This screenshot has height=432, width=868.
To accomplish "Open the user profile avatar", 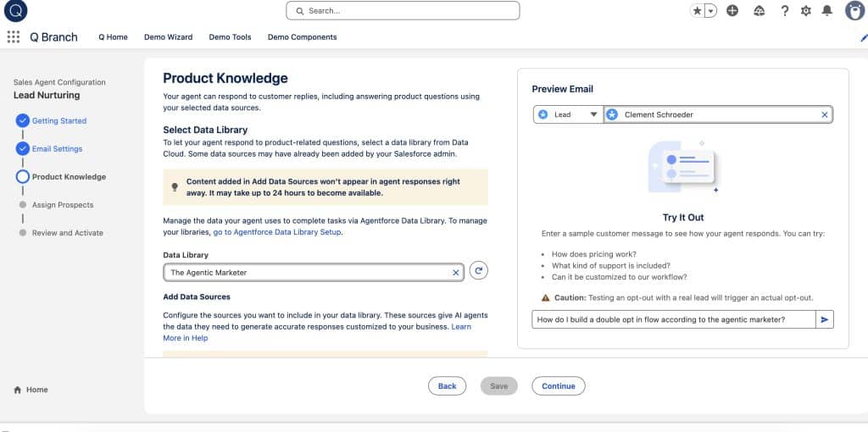I will tap(854, 10).
